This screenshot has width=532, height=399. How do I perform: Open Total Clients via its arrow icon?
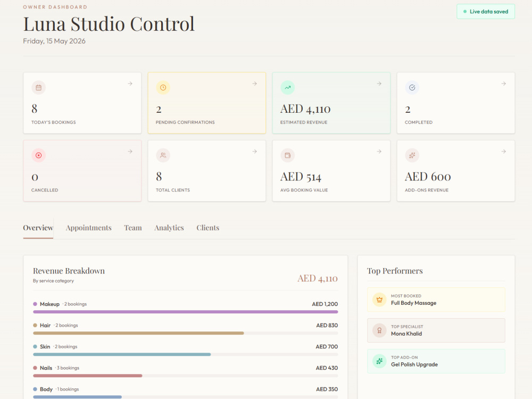254,151
